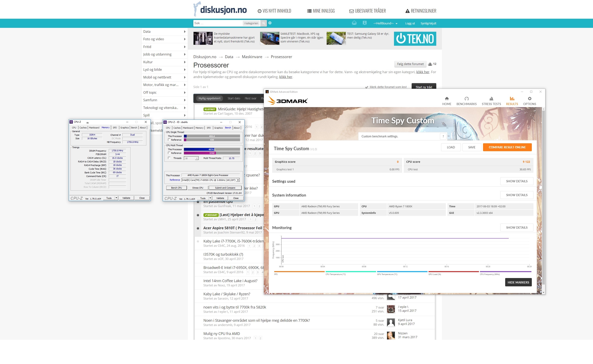The height and width of the screenshot is (364, 593).
Task: Click Merk dette forumet som lest
Action: click(388, 87)
